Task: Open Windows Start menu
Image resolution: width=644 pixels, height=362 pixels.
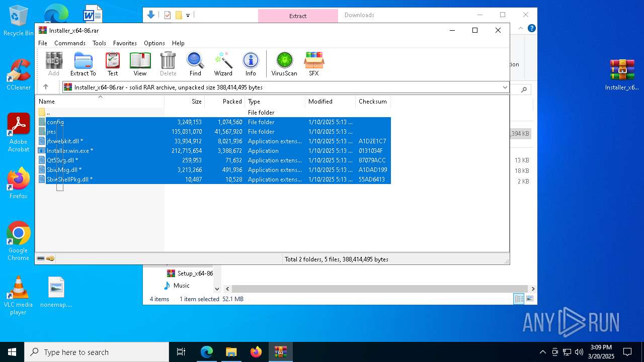Action: pyautogui.click(x=12, y=352)
